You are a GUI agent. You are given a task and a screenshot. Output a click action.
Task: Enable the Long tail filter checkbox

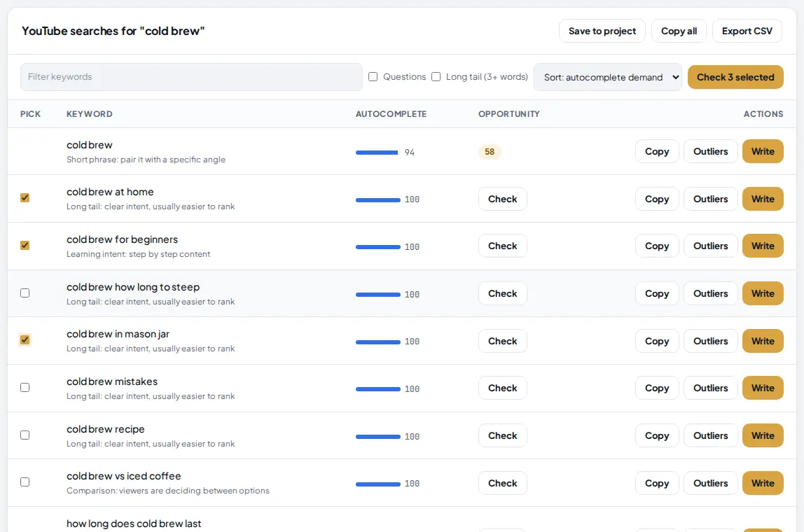coord(436,77)
